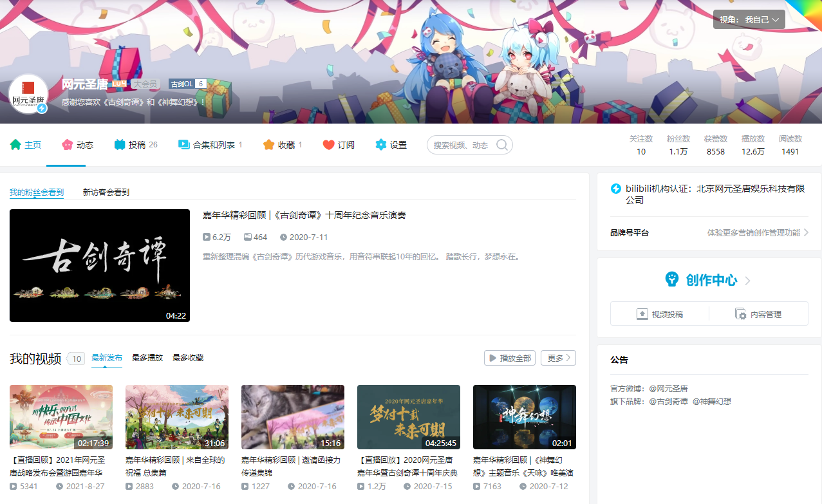Click the 古剑OL fan medal badge

coord(187,84)
